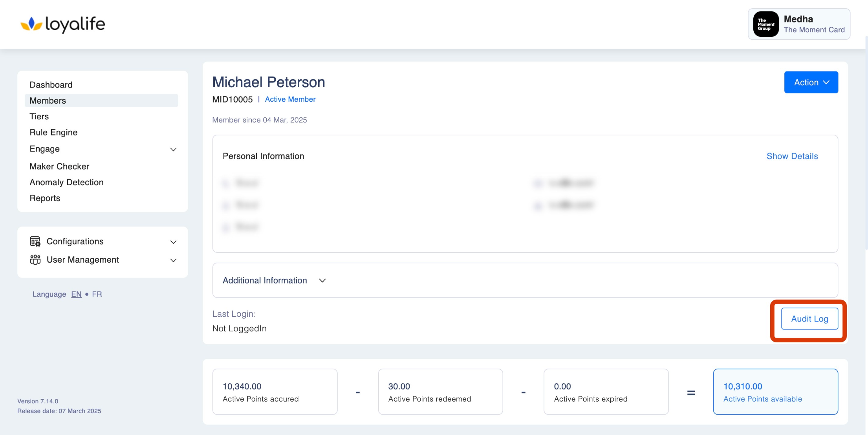This screenshot has width=868, height=435.
Task: Click the Configurations gear-table icon
Action: (x=35, y=241)
